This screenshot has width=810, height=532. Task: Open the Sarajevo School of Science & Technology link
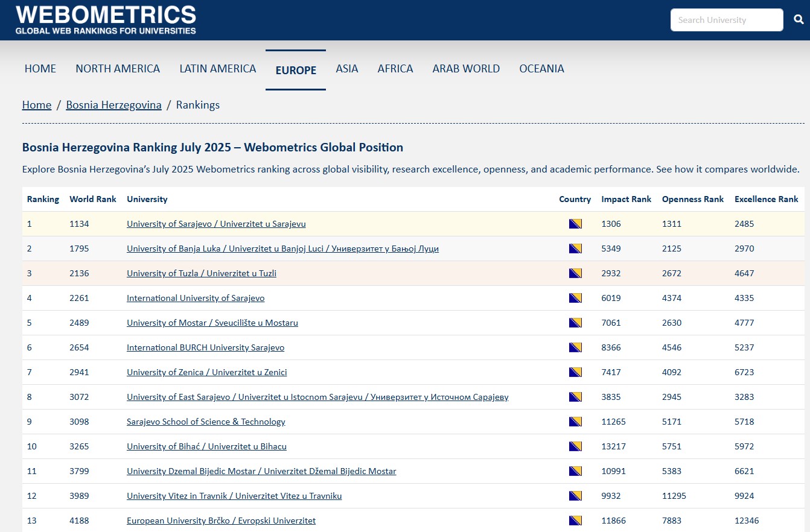click(206, 421)
